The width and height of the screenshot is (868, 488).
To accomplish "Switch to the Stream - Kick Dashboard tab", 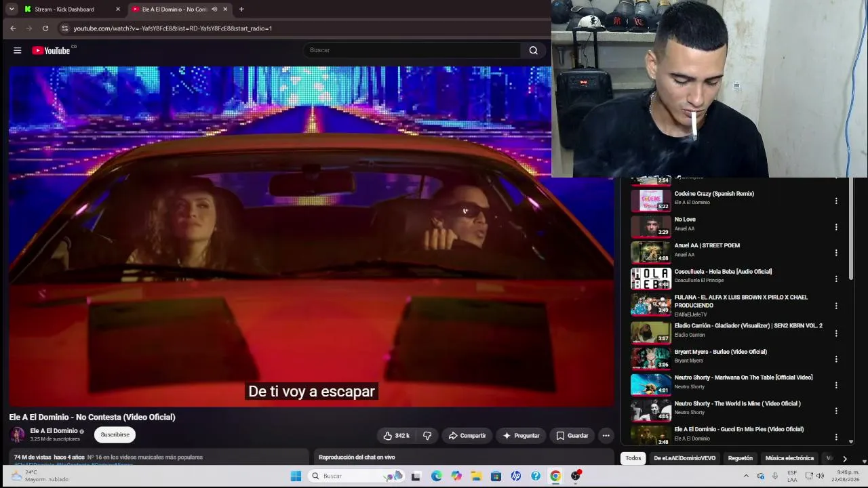I will (73, 9).
